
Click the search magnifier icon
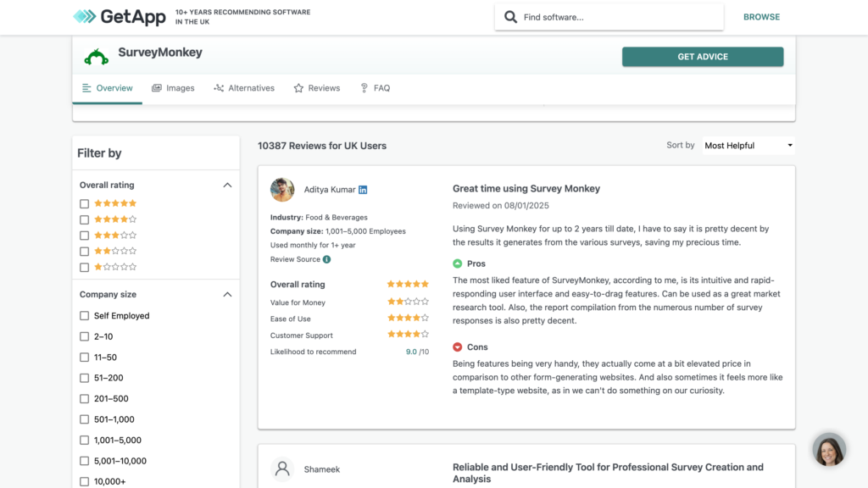tap(510, 17)
